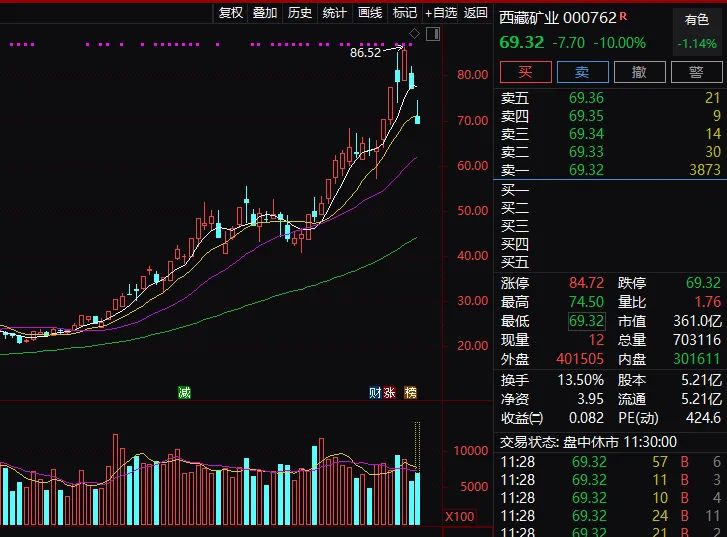Click diamond icon above chart
Screen dimensions: 727x537
(415, 33)
